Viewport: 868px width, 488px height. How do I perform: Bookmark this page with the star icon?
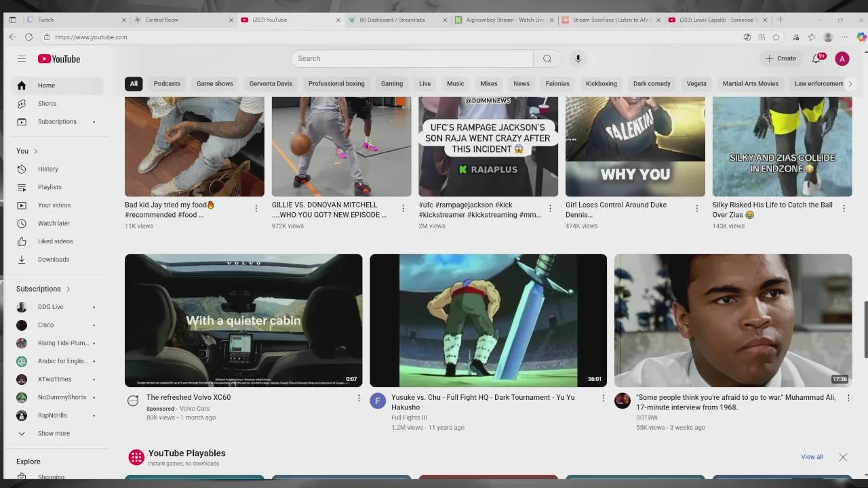[x=776, y=37]
